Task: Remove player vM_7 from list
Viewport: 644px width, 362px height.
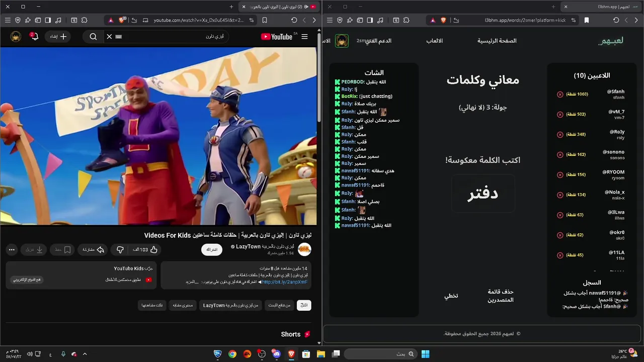Action: [x=560, y=115]
